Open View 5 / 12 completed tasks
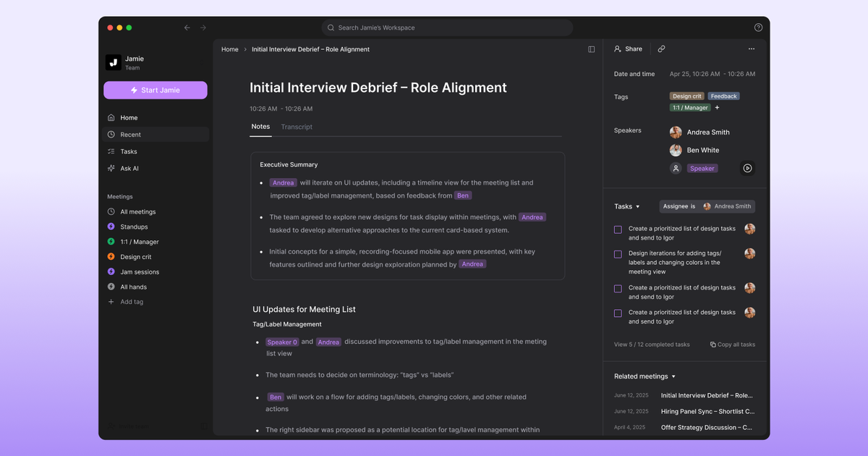 [x=651, y=345]
